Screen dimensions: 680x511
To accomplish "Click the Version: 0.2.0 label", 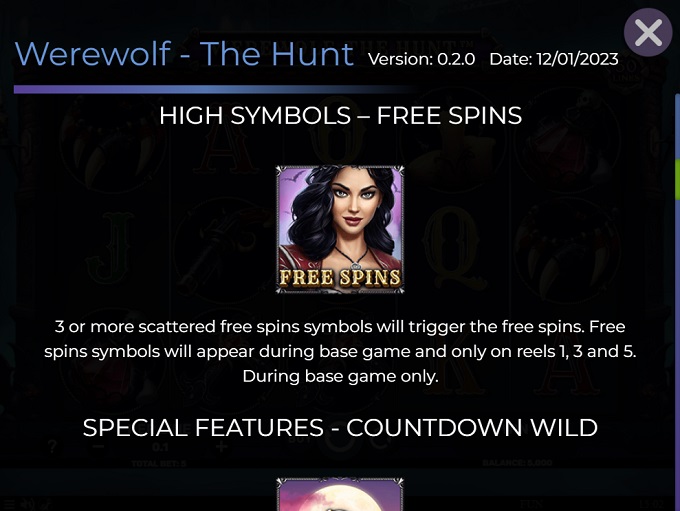I will [422, 59].
